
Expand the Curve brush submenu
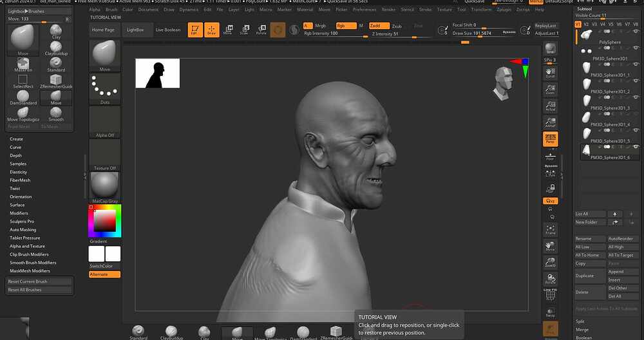15,147
